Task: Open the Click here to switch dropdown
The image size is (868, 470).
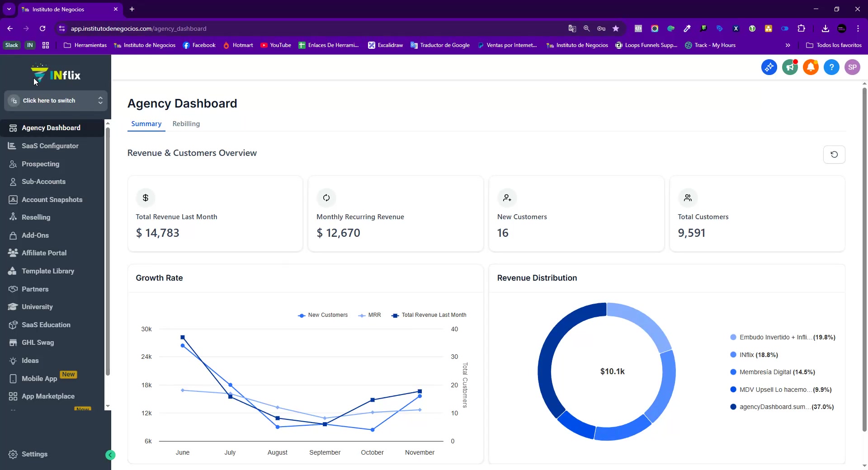Action: pos(56,101)
